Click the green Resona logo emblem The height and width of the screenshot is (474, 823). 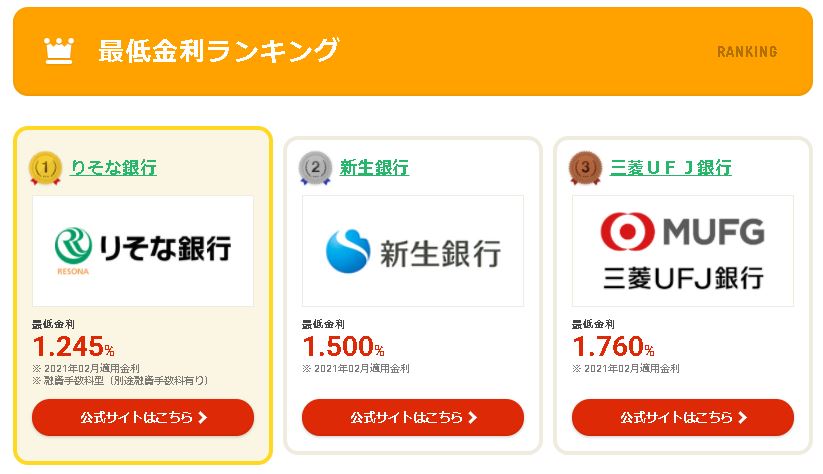(x=73, y=246)
